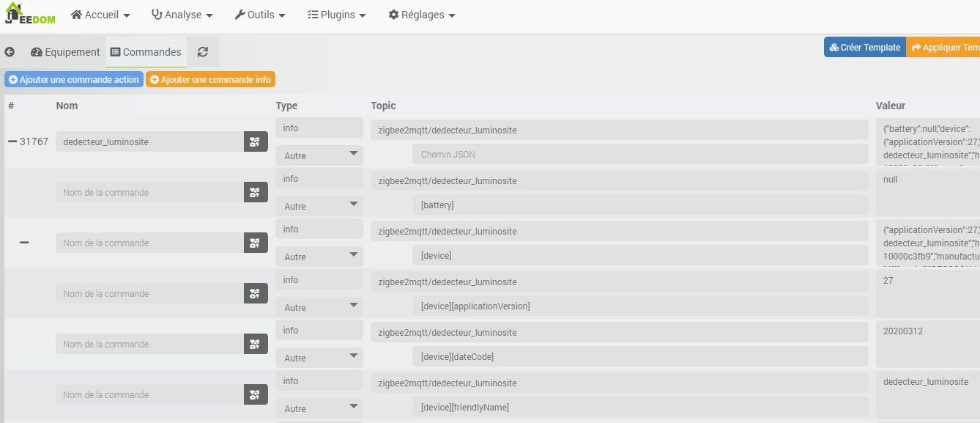Image resolution: width=980 pixels, height=423 pixels.
Task: Open the Plugins menu
Action: tap(337, 15)
